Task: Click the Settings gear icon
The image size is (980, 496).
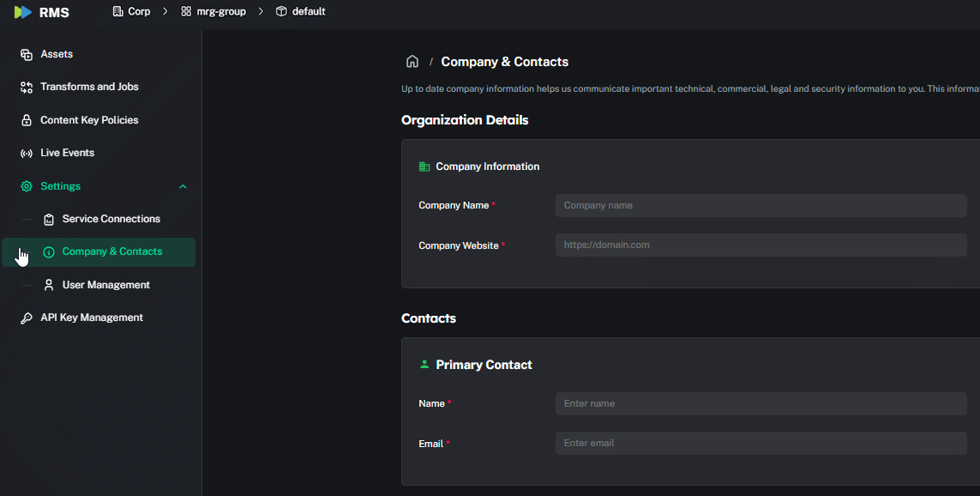Action: coord(27,186)
